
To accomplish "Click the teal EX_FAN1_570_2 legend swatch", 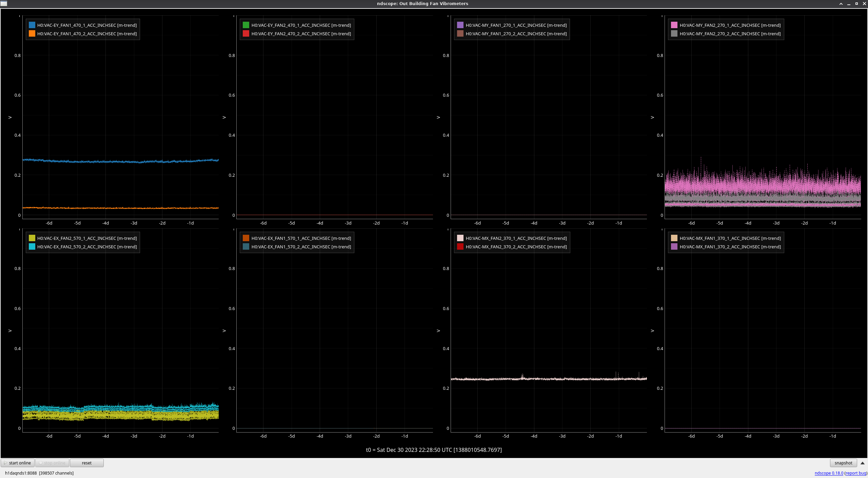I will [x=246, y=247].
